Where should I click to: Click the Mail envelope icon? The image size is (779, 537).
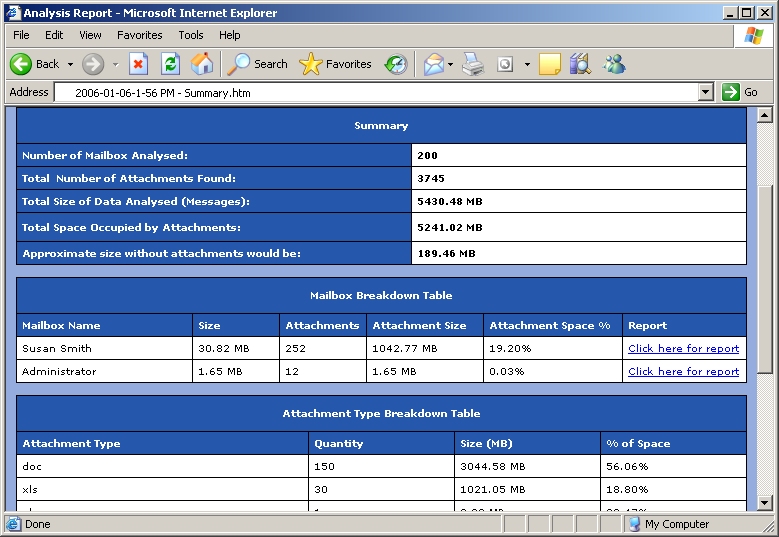434,64
